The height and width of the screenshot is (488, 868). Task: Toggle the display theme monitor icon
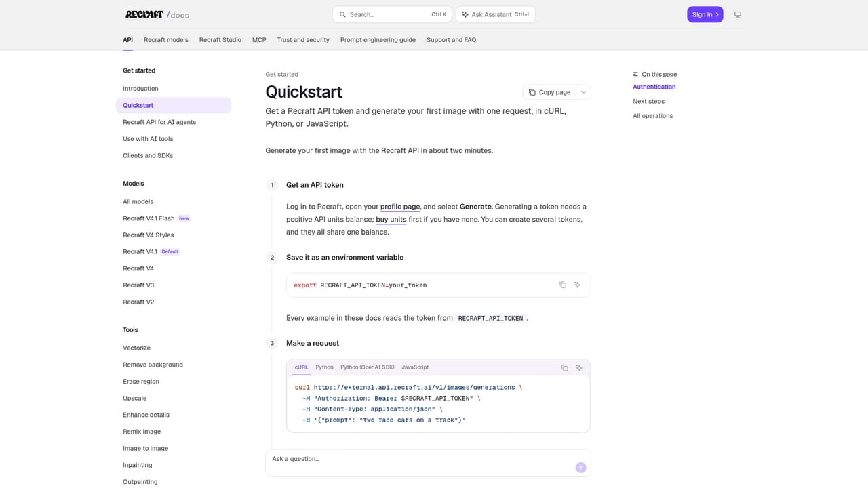738,14
